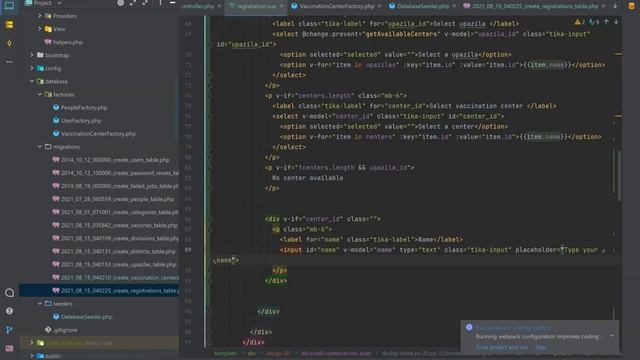
Task: Select create_divisions_table migration file
Action: tap(116, 238)
